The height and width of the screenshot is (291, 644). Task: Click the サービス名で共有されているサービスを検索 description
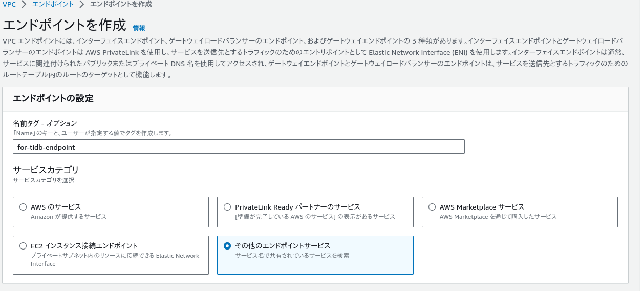click(292, 255)
